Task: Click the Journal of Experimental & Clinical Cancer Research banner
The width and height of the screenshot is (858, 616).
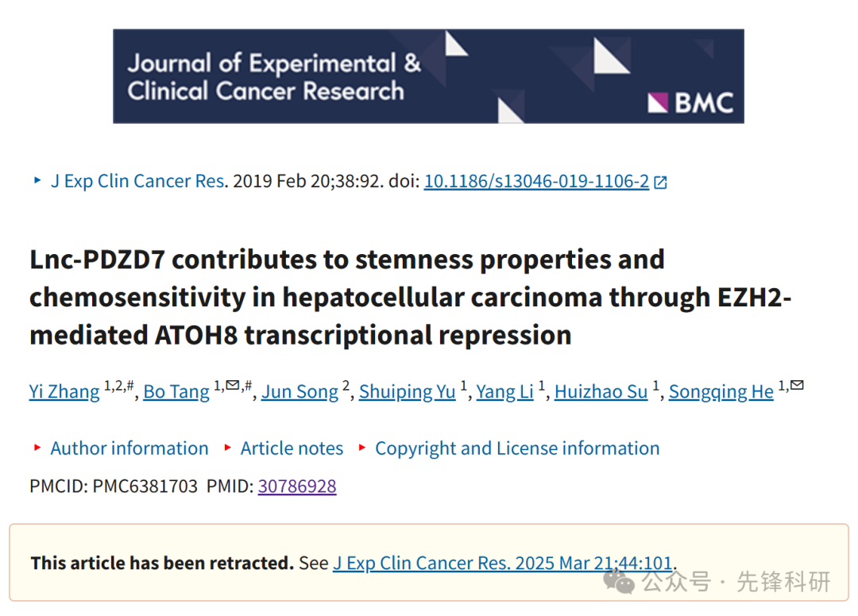Action: (x=428, y=76)
